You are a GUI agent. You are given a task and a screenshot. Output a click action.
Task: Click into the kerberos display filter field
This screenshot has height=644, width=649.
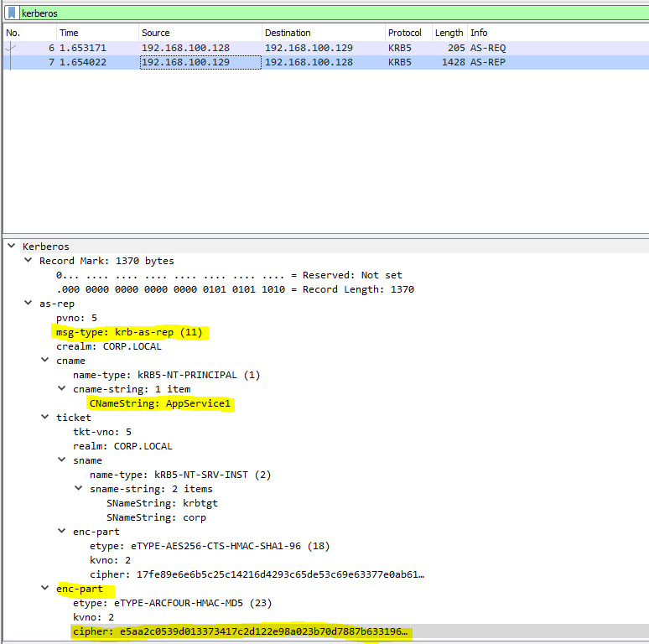[x=335, y=13]
